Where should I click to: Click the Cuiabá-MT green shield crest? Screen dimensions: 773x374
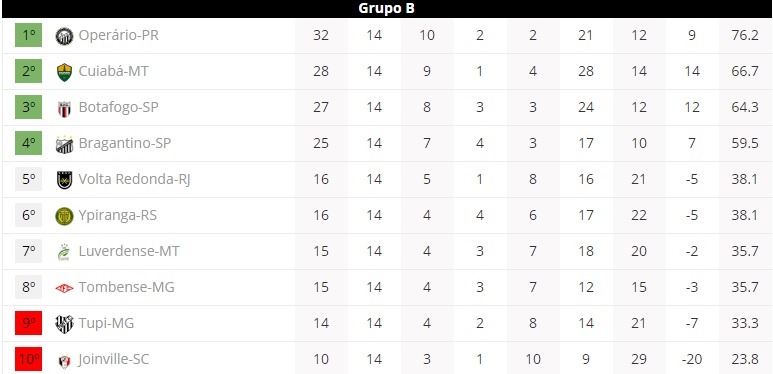pos(65,72)
